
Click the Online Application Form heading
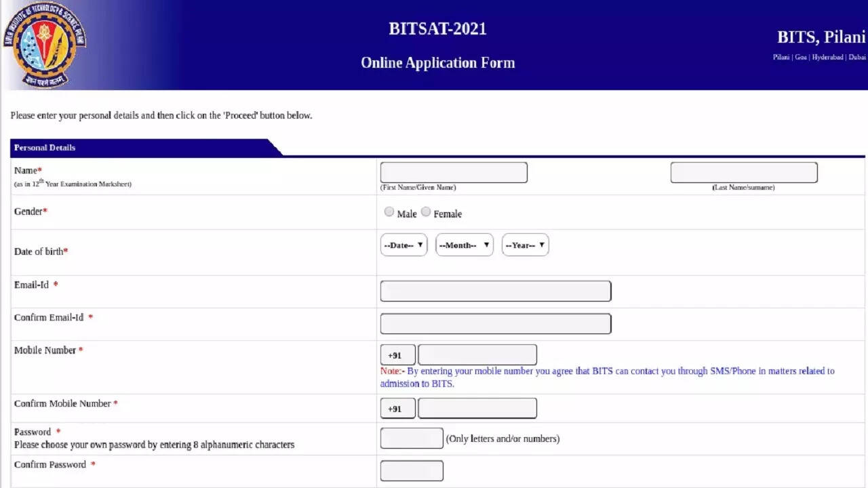pyautogui.click(x=437, y=63)
